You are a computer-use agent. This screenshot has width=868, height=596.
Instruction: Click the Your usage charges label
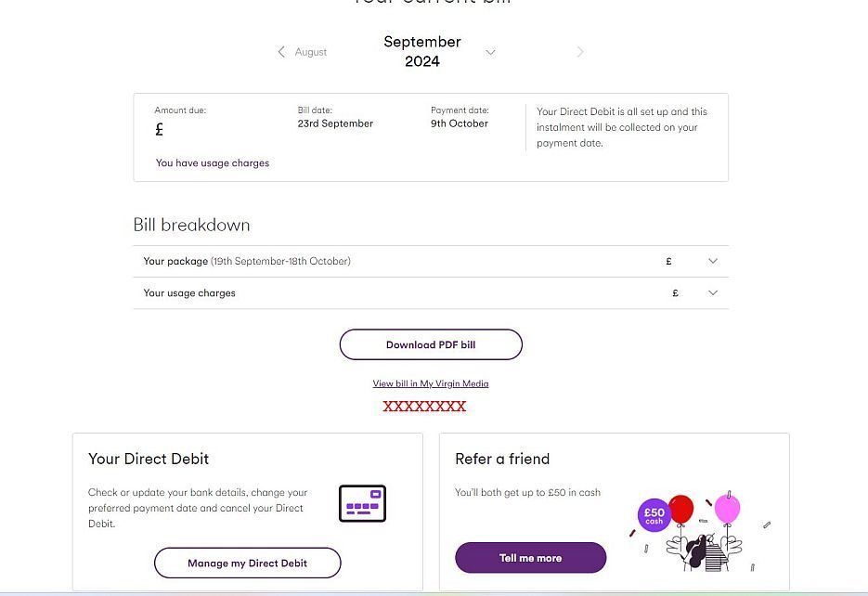[x=189, y=292]
